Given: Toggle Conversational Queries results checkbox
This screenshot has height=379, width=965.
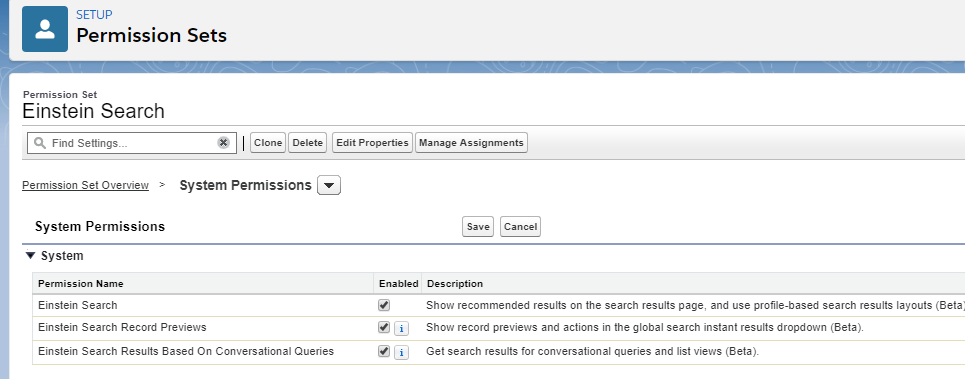Looking at the screenshot, I should pos(384,351).
